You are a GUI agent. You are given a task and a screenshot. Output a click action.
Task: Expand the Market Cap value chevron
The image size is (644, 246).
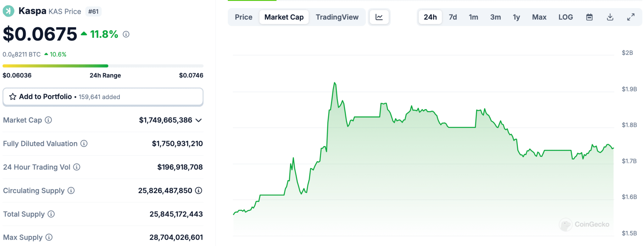tap(198, 120)
